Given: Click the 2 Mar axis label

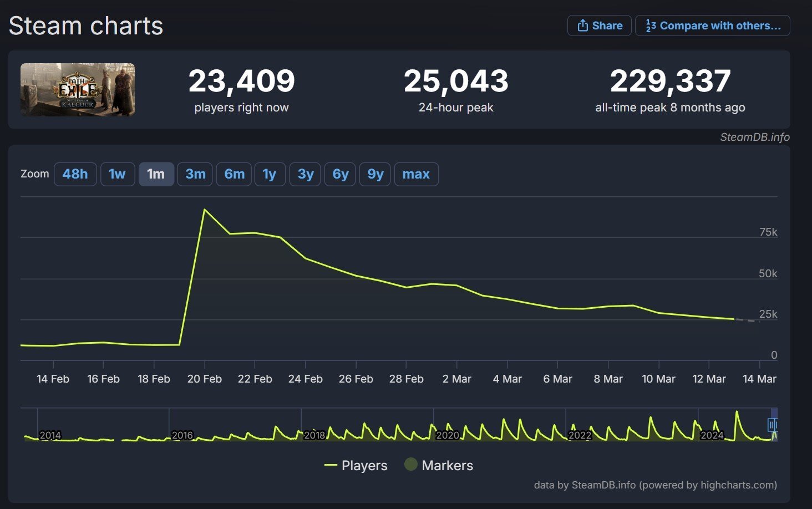Looking at the screenshot, I should 457,379.
